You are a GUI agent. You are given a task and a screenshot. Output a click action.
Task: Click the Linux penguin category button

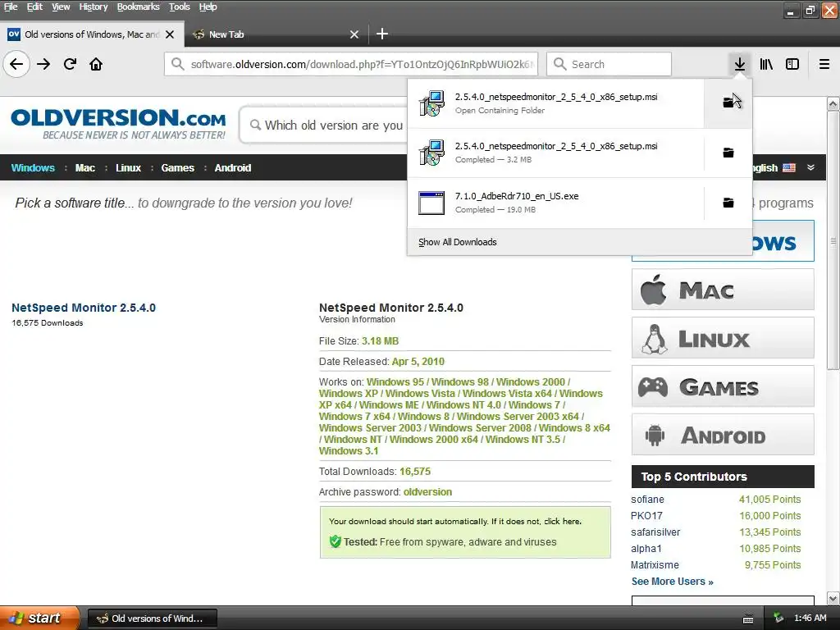click(723, 338)
